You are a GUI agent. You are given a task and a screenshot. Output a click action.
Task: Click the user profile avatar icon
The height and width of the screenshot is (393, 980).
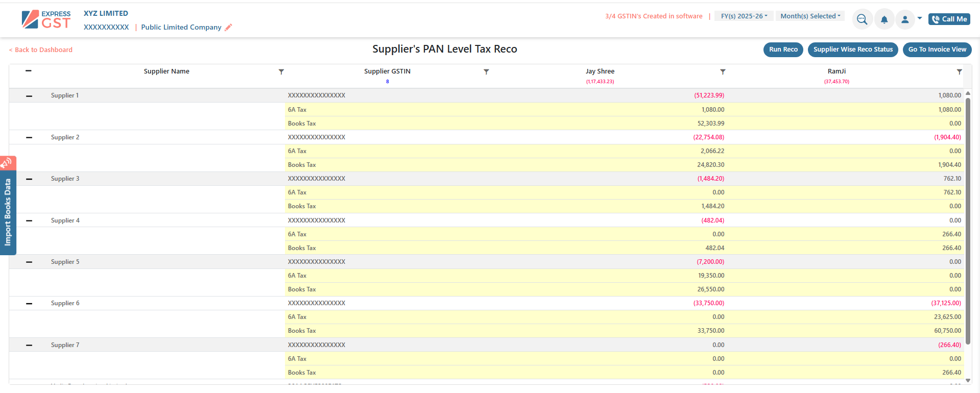[x=904, y=19]
